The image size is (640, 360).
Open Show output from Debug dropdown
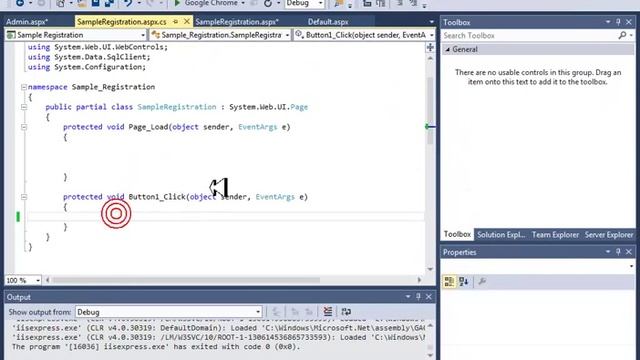click(258, 312)
